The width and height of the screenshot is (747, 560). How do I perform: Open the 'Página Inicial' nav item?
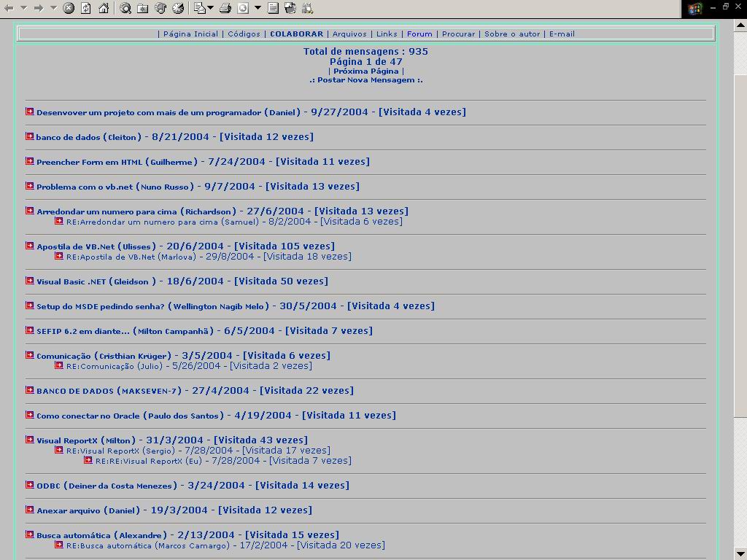click(190, 34)
